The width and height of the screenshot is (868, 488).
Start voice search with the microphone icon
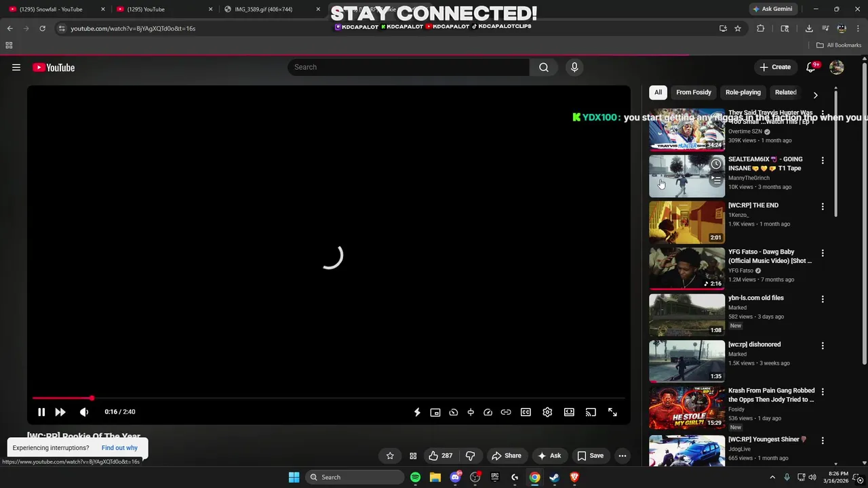(x=574, y=67)
